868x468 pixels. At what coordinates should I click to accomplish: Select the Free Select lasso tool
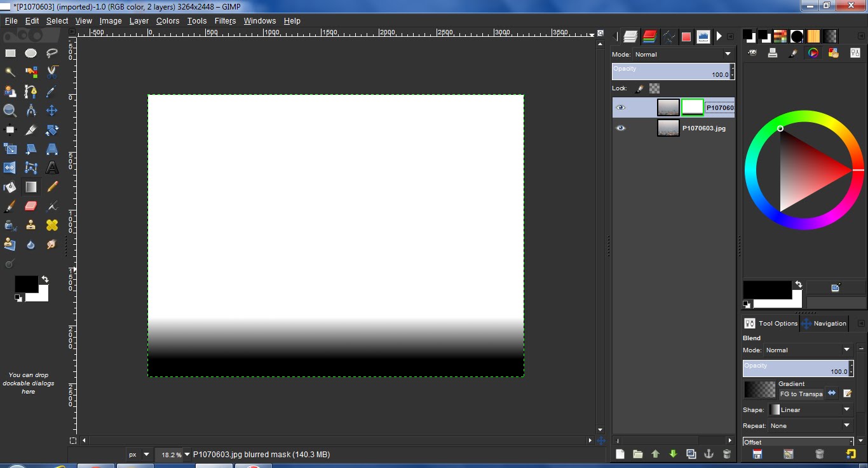(52, 53)
